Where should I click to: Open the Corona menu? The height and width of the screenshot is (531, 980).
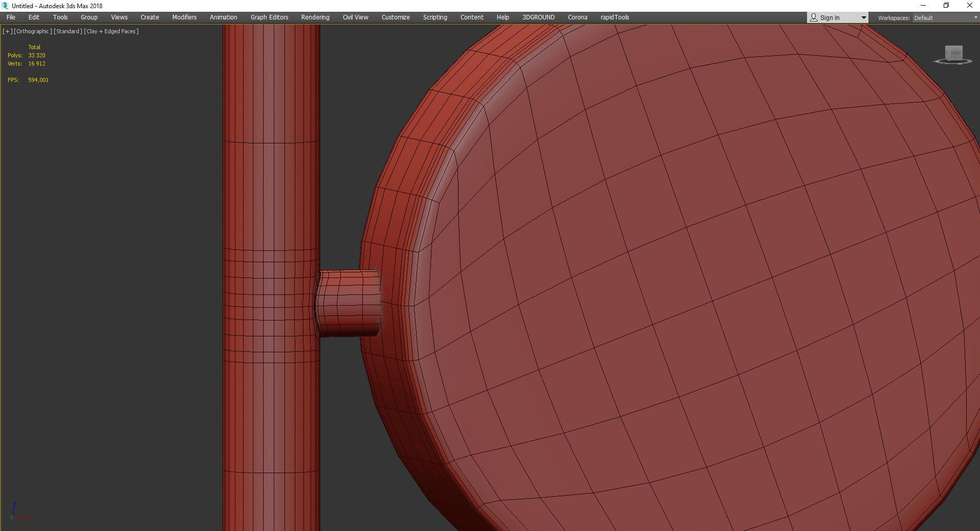pos(578,17)
